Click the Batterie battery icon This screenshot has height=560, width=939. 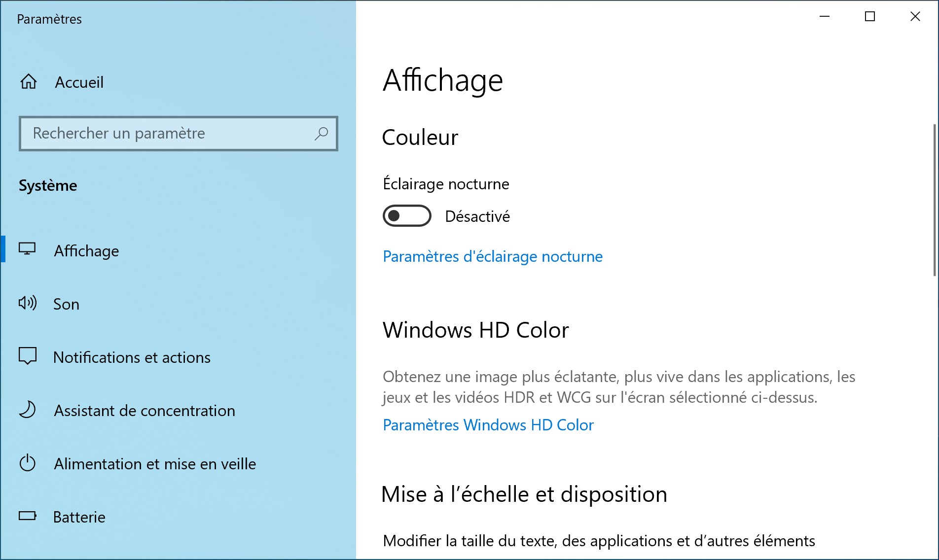pos(28,516)
